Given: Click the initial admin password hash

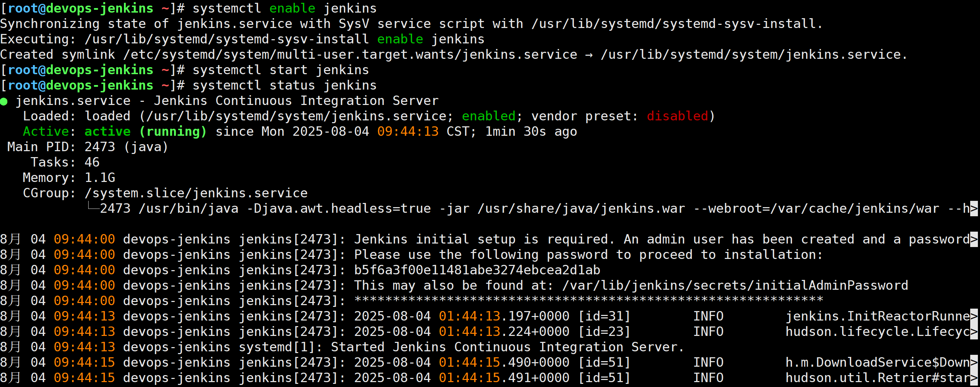Looking at the screenshot, I should tap(477, 270).
